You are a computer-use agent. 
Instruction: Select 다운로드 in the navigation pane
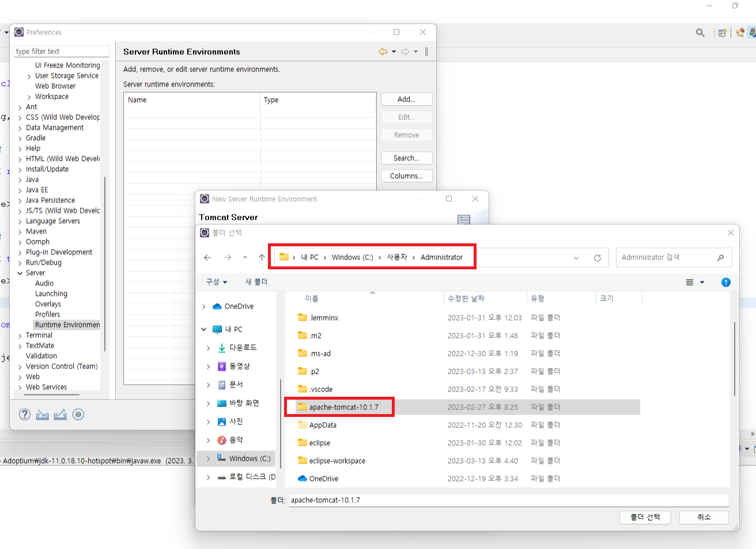tap(243, 348)
